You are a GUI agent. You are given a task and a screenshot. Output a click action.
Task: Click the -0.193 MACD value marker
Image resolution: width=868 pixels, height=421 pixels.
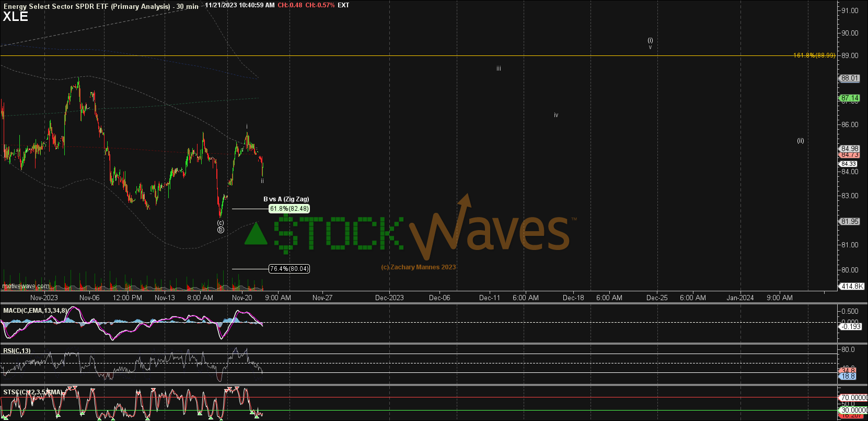click(x=850, y=326)
